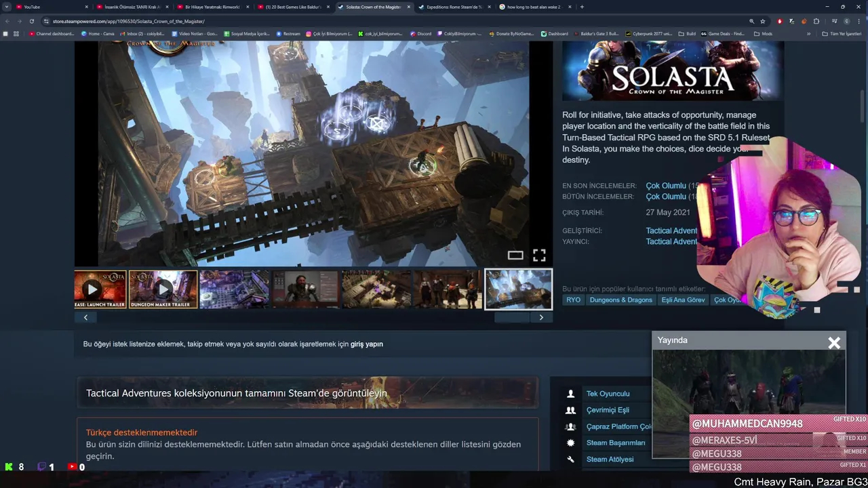Open the publisher Tactical Adventures link
The height and width of the screenshot is (488, 868).
click(671, 241)
